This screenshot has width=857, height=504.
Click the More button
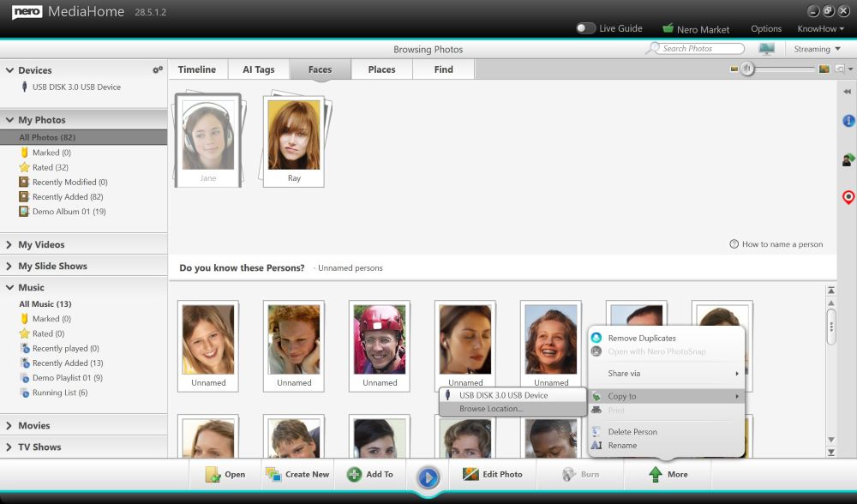[668, 475]
